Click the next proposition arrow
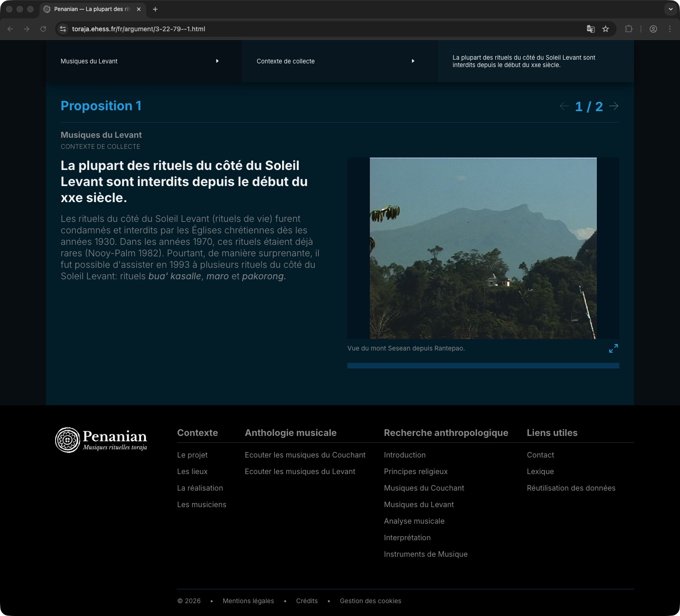The image size is (680, 616). point(613,106)
